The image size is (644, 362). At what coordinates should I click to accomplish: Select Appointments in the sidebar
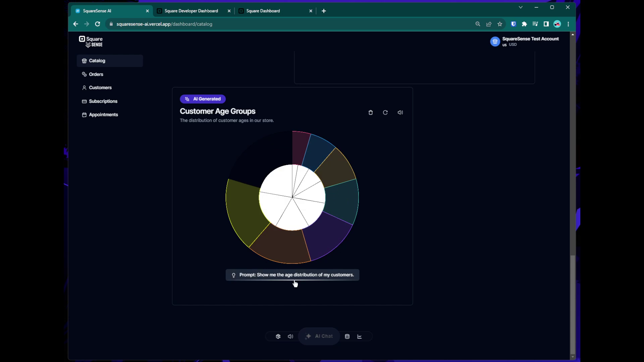[x=103, y=115]
